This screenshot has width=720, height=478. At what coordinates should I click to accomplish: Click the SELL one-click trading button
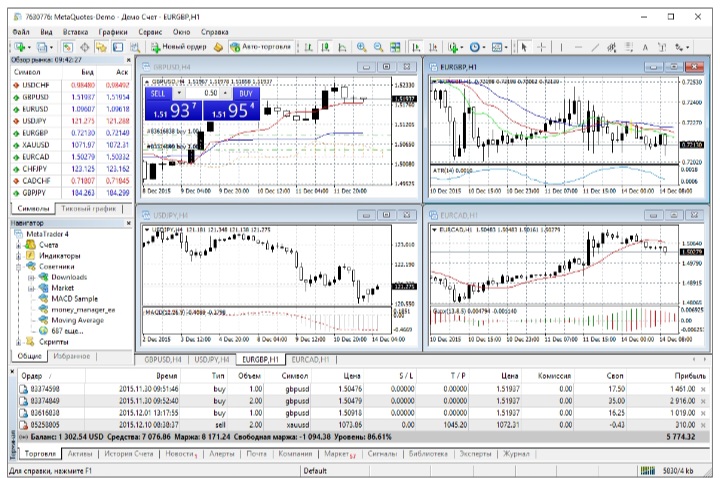click(x=158, y=93)
